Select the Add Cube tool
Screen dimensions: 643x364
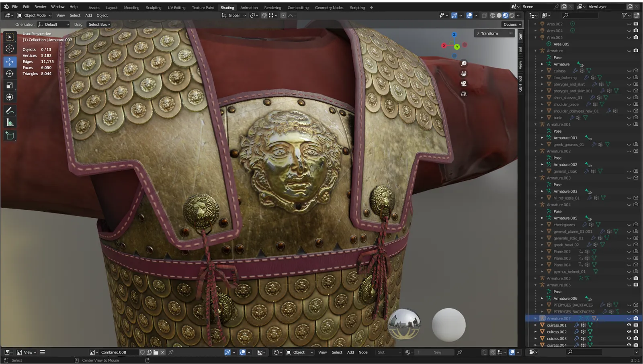tap(10, 136)
